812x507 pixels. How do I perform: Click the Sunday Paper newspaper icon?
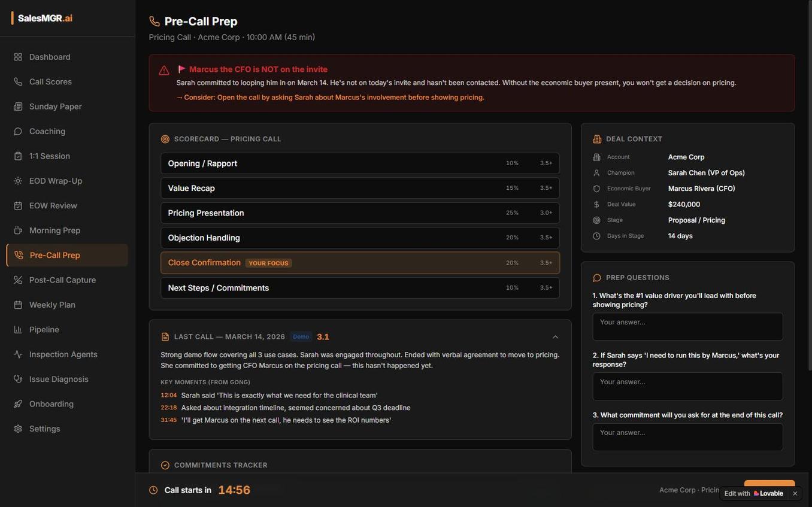[x=18, y=107]
